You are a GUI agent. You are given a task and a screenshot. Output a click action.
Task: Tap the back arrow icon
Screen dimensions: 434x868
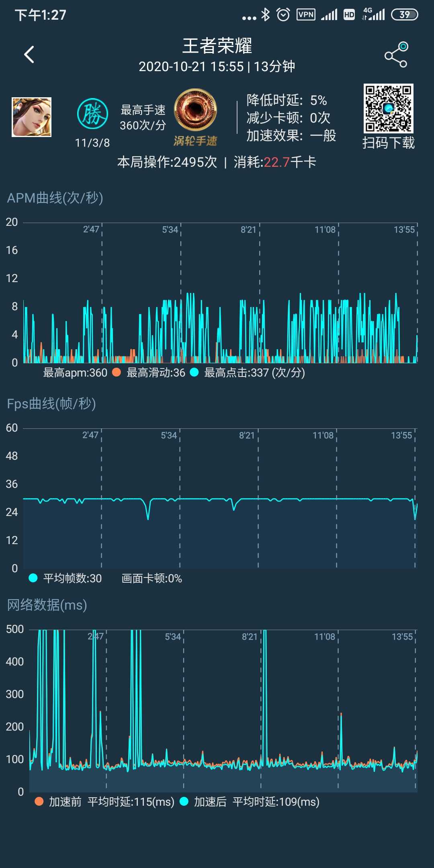(29, 55)
